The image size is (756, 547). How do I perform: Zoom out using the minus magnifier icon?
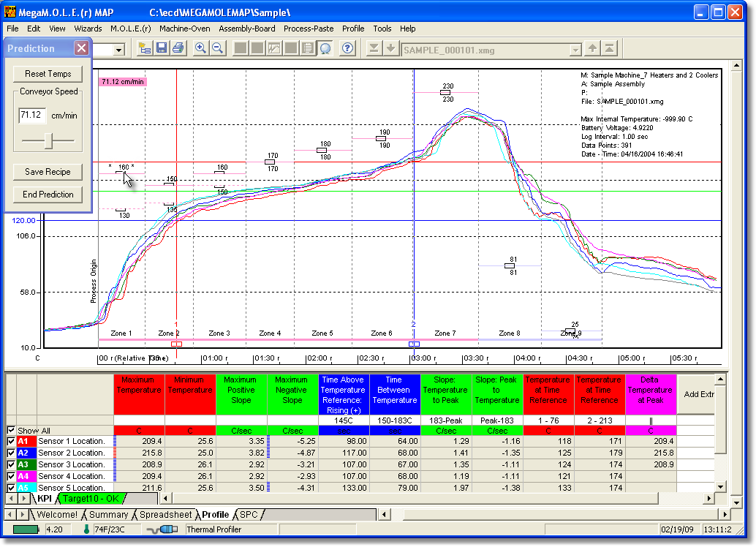(217, 48)
